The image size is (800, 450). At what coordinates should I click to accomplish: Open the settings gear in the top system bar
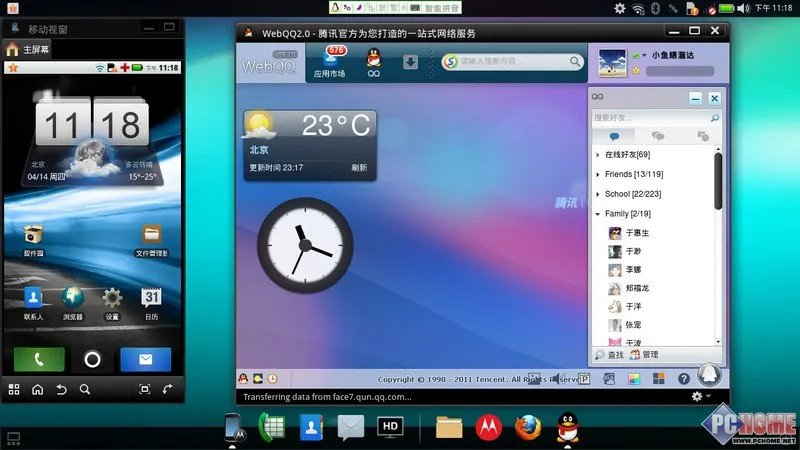click(x=620, y=8)
